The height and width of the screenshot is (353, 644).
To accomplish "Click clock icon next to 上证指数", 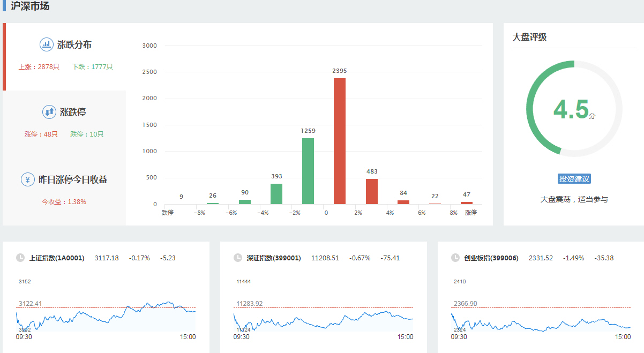I will tap(20, 258).
